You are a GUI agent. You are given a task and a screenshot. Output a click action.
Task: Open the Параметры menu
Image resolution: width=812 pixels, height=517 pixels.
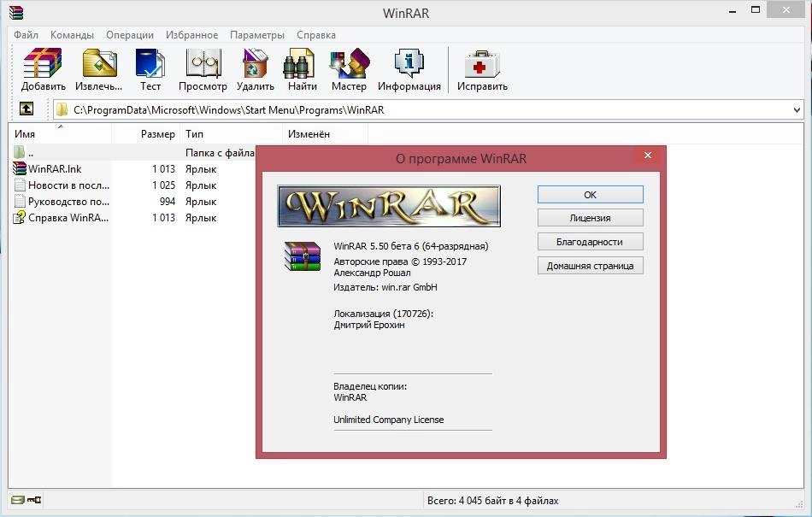pos(257,35)
